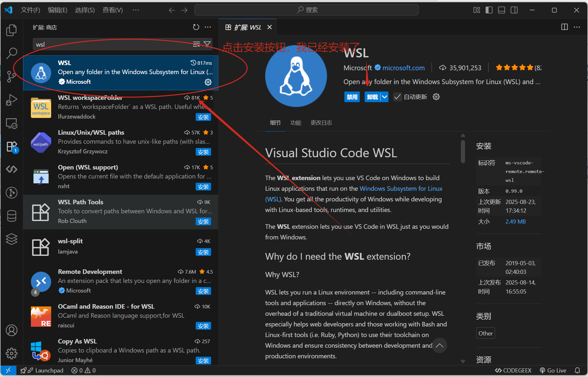Disable the WSL extension
Viewport: 588px width, 377px height.
point(352,97)
